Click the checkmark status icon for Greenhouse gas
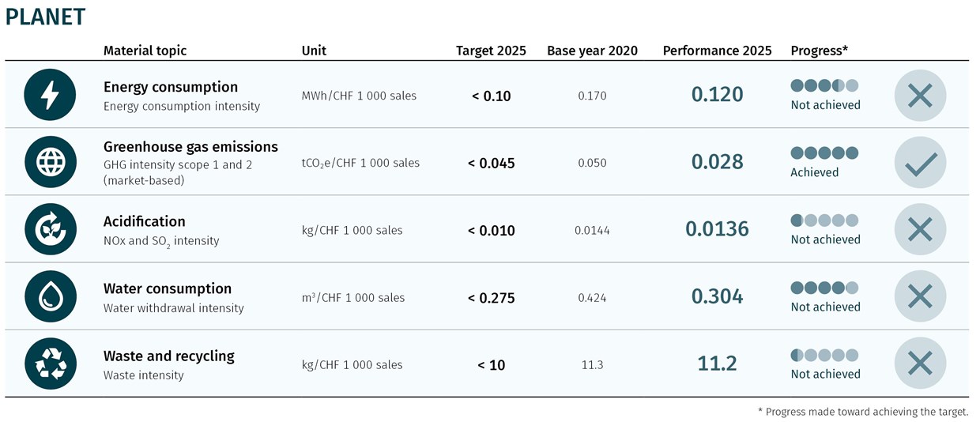980x422 pixels. [x=920, y=163]
